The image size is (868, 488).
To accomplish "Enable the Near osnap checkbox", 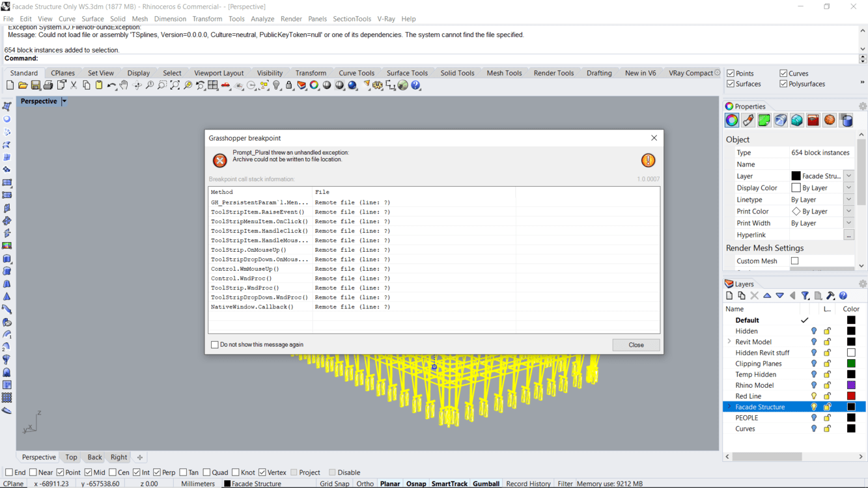I will click(x=33, y=472).
